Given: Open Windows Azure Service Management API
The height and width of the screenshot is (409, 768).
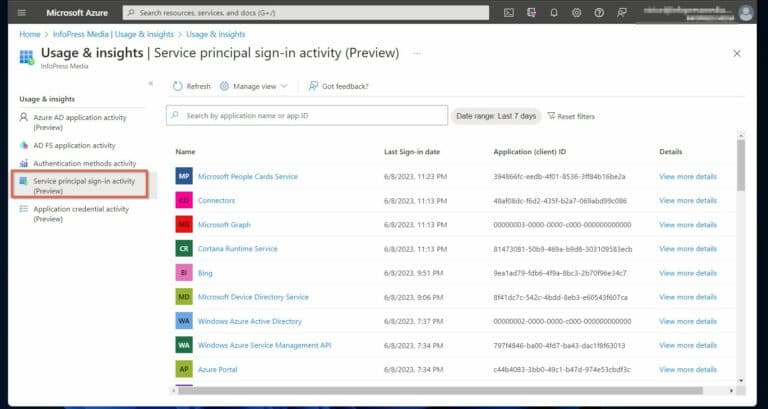Looking at the screenshot, I should 264,345.
